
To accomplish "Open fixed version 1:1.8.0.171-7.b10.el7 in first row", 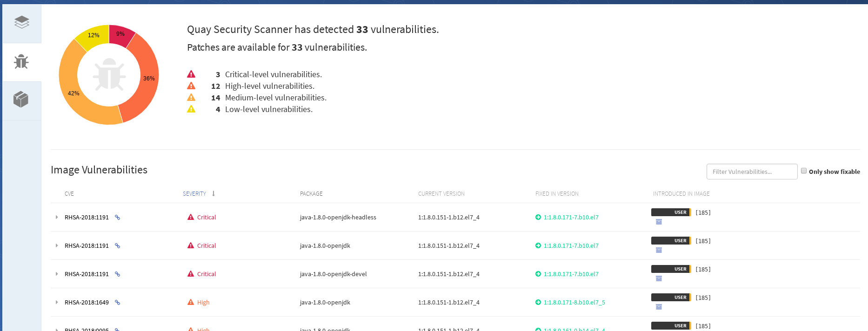I will pyautogui.click(x=571, y=217).
